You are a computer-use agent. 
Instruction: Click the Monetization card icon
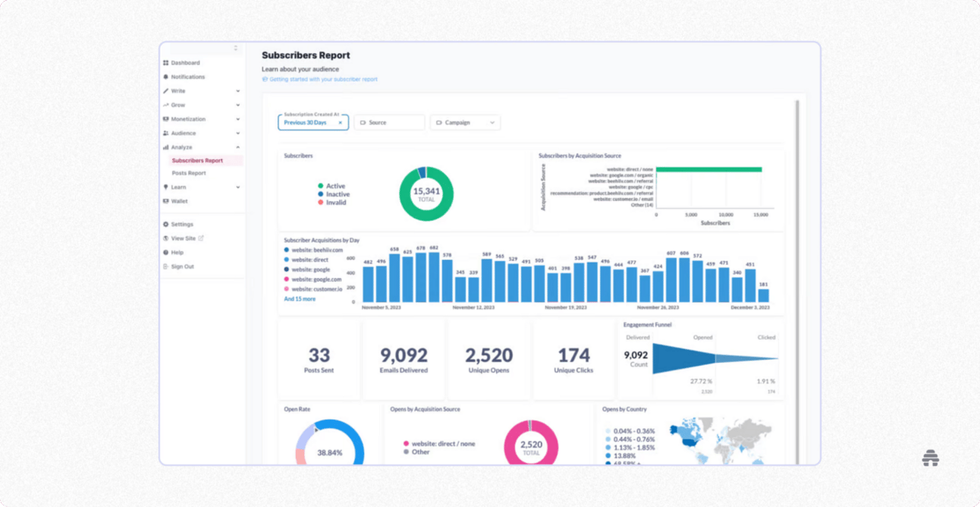tap(166, 118)
